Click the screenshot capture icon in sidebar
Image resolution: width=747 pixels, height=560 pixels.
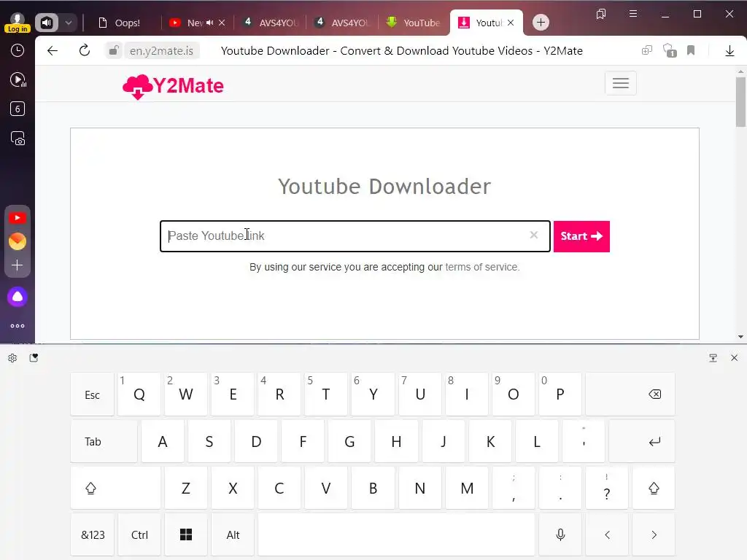(18, 139)
